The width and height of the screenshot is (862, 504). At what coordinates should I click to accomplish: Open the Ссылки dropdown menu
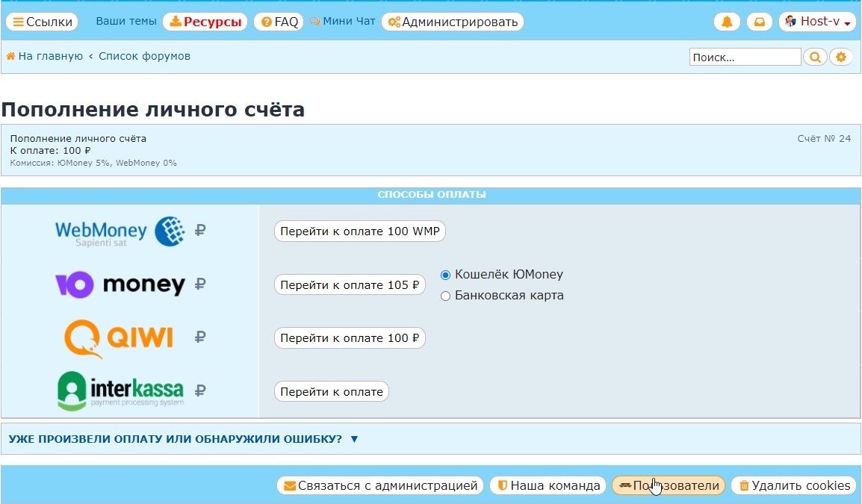click(x=42, y=22)
